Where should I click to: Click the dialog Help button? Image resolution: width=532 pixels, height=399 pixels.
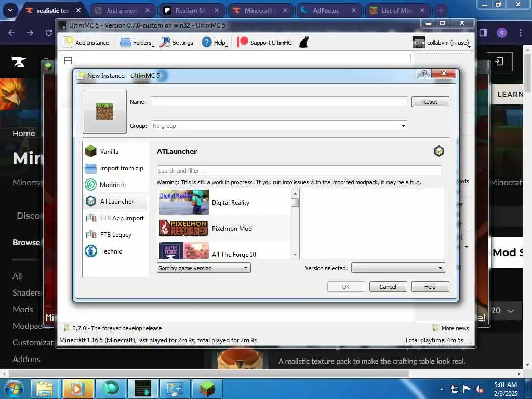[x=430, y=287]
